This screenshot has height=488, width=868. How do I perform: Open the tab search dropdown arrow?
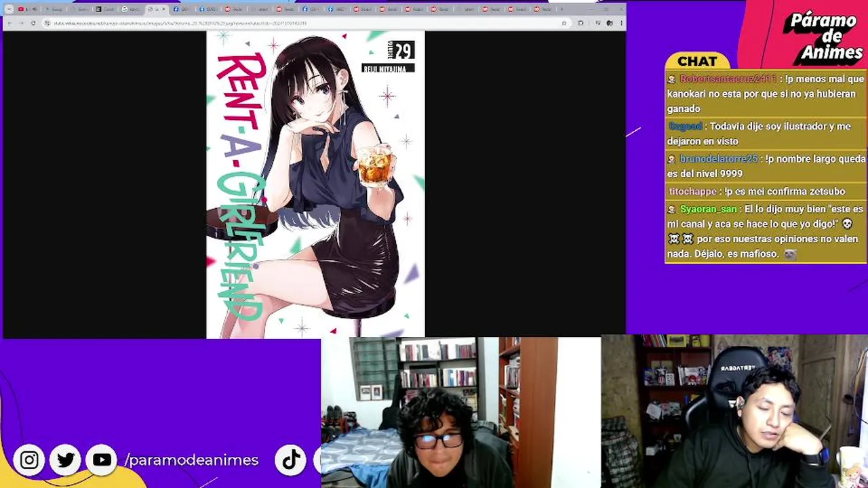(8, 9)
